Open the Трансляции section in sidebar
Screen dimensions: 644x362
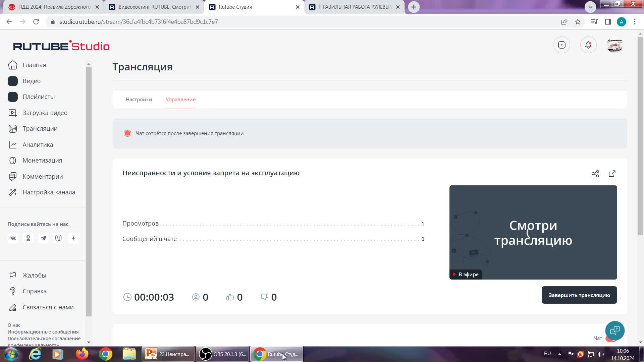coord(40,128)
